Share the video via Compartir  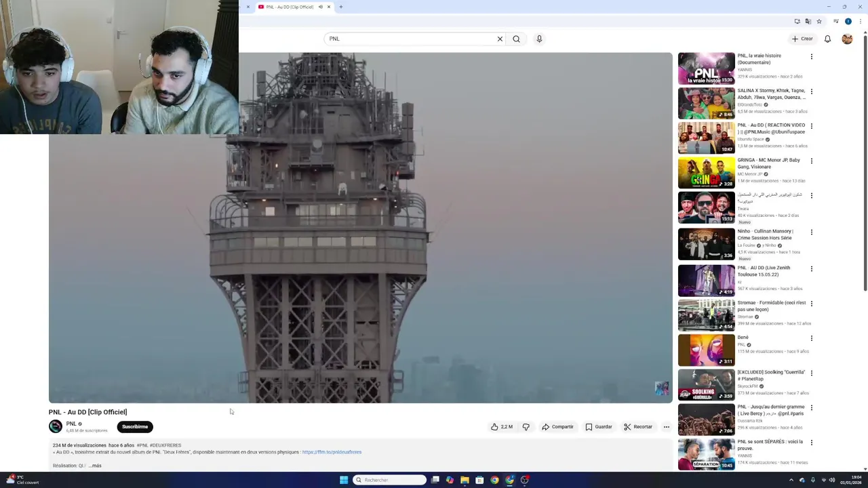tap(557, 427)
